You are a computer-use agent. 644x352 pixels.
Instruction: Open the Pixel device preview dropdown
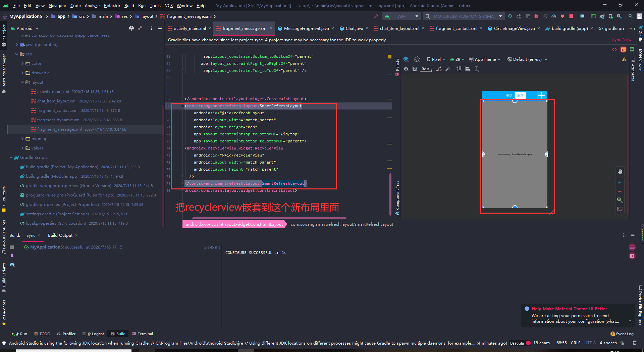(436, 59)
